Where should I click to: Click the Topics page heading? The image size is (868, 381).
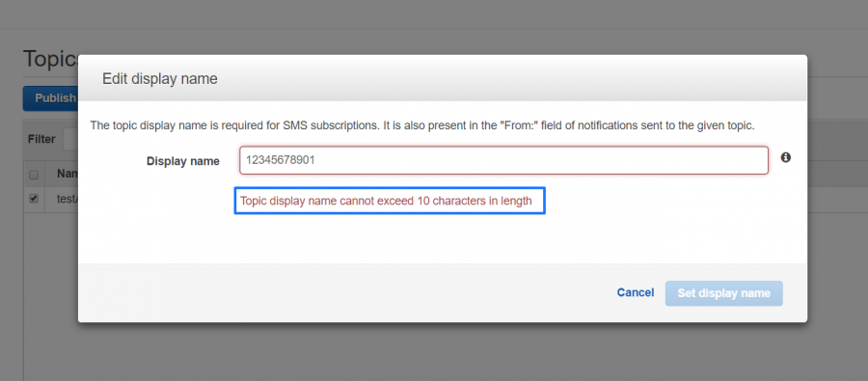click(50, 59)
